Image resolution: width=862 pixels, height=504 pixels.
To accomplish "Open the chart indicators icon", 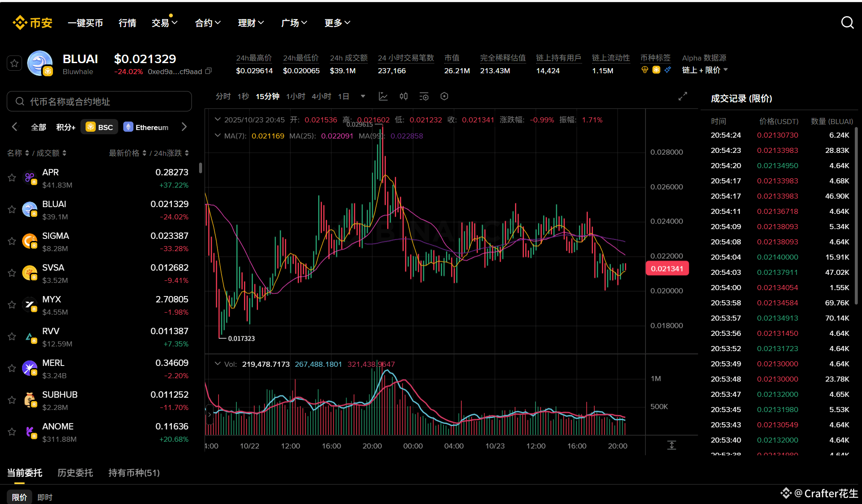I will pos(383,97).
